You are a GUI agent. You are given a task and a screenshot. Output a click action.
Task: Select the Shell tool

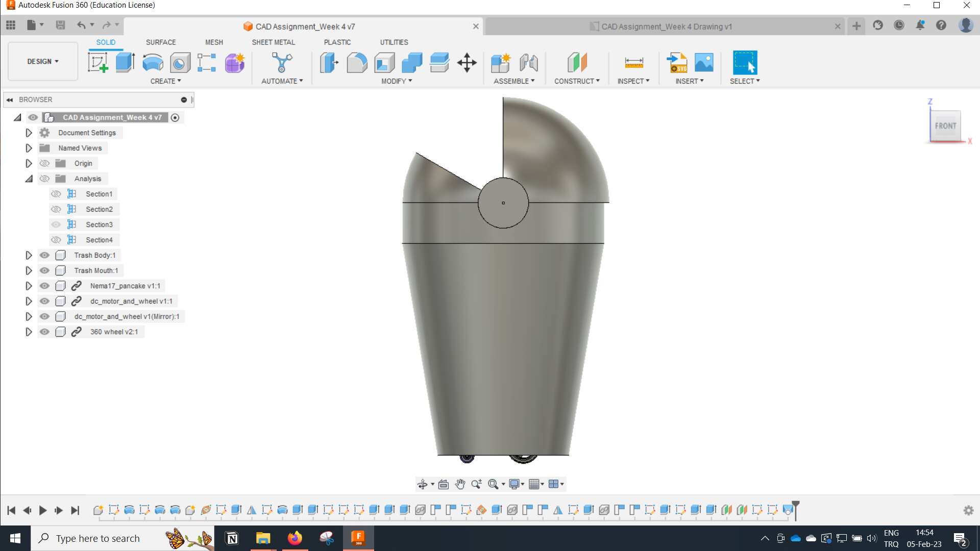[x=384, y=63]
